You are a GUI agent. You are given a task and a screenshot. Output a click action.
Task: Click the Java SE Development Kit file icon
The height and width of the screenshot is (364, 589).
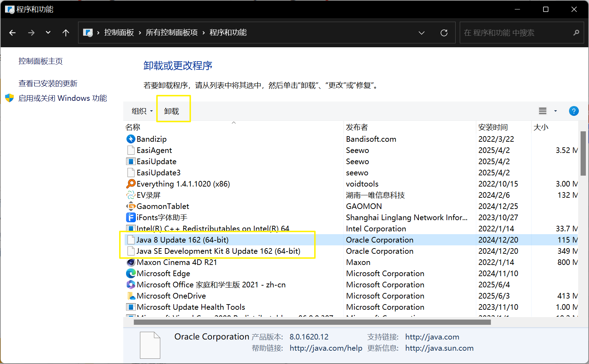pyautogui.click(x=131, y=251)
